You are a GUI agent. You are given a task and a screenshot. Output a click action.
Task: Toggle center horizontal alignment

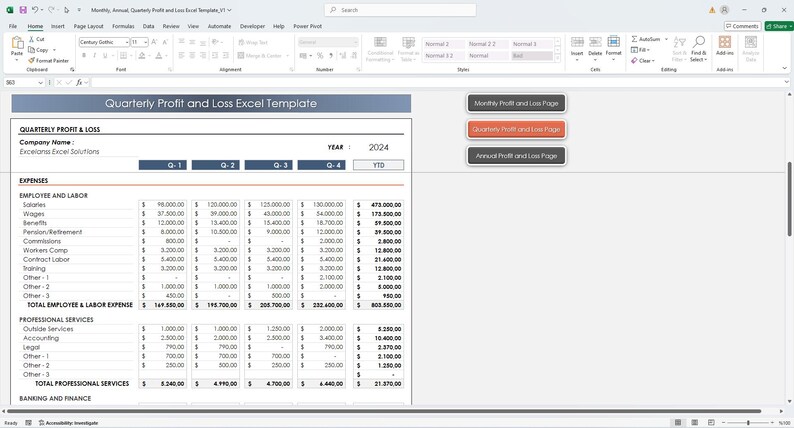[192, 55]
